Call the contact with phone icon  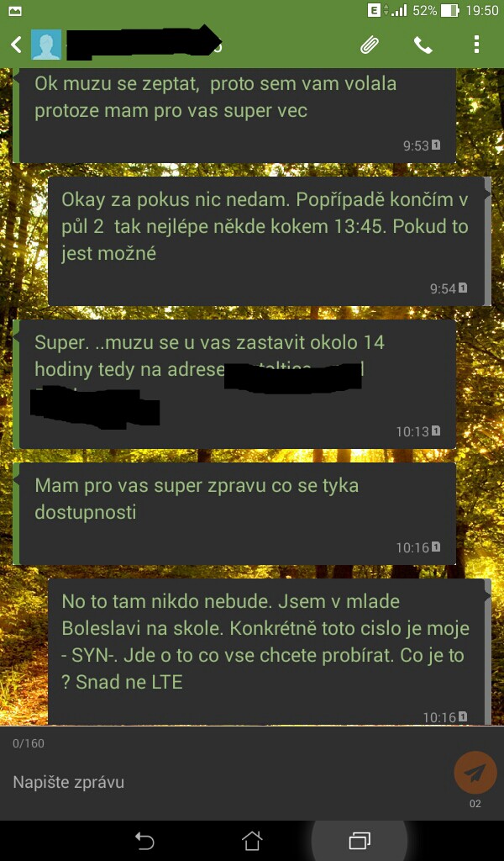pos(423,45)
